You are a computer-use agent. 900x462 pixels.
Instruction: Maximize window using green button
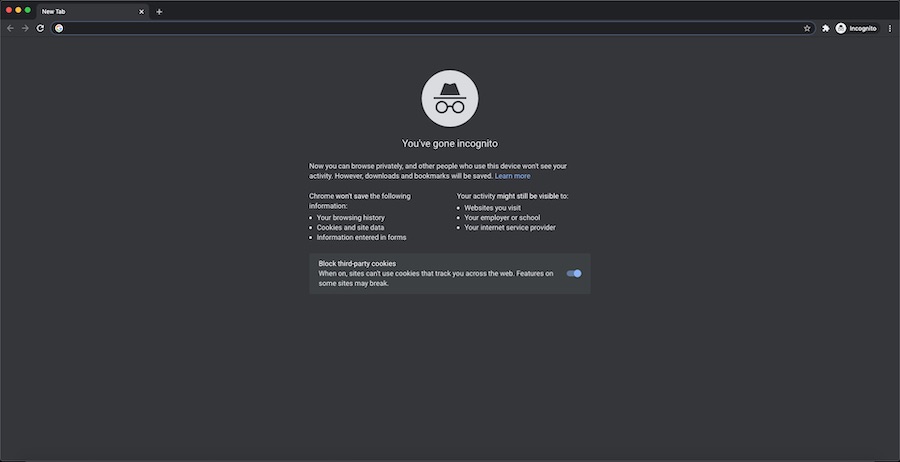28,10
